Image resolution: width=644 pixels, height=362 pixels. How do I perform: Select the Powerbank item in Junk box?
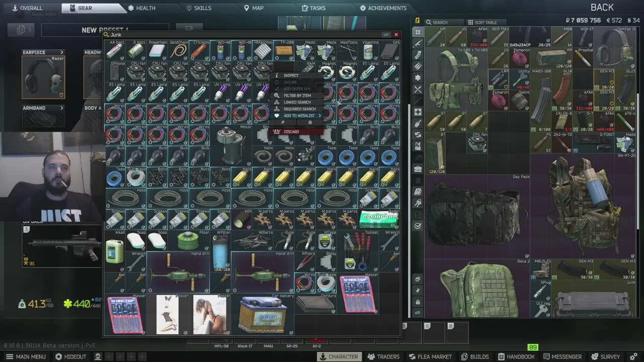pyautogui.click(x=157, y=50)
